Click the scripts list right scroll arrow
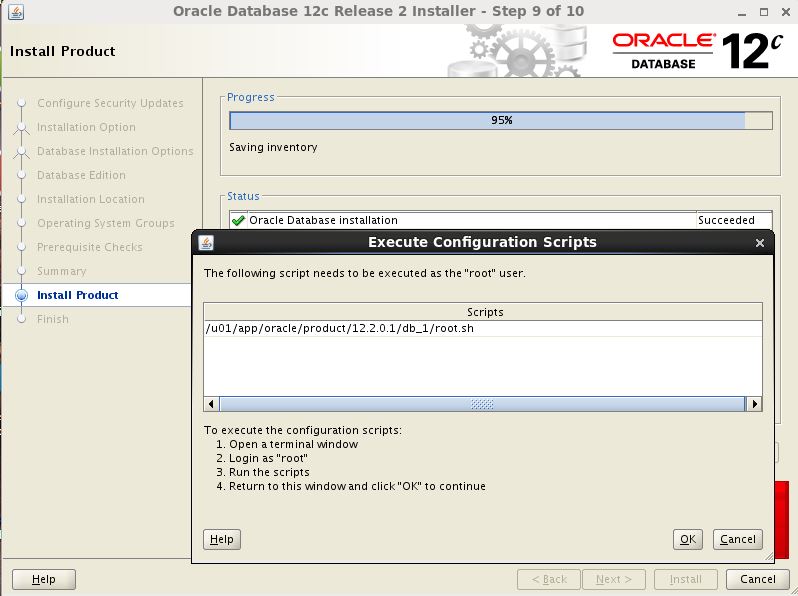Image resolution: width=798 pixels, height=596 pixels. [754, 404]
